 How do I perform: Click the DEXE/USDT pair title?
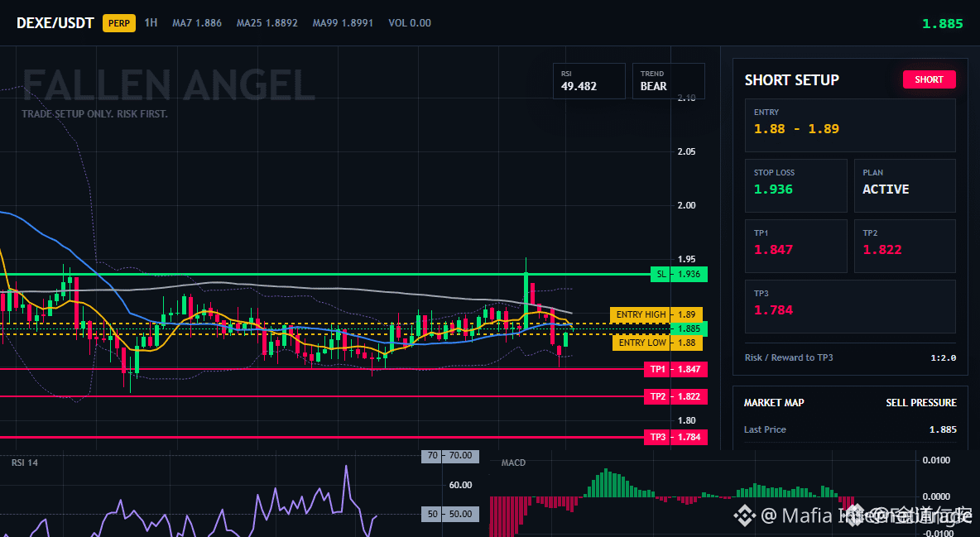(x=55, y=23)
